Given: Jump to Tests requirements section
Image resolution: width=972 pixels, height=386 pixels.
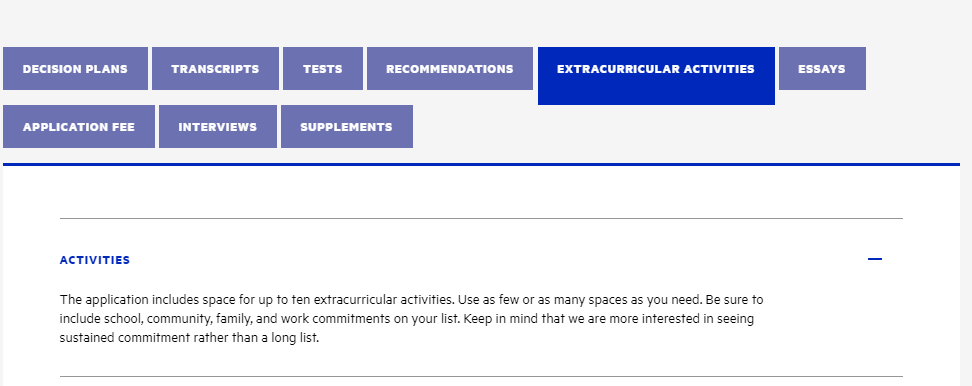Looking at the screenshot, I should click(323, 69).
